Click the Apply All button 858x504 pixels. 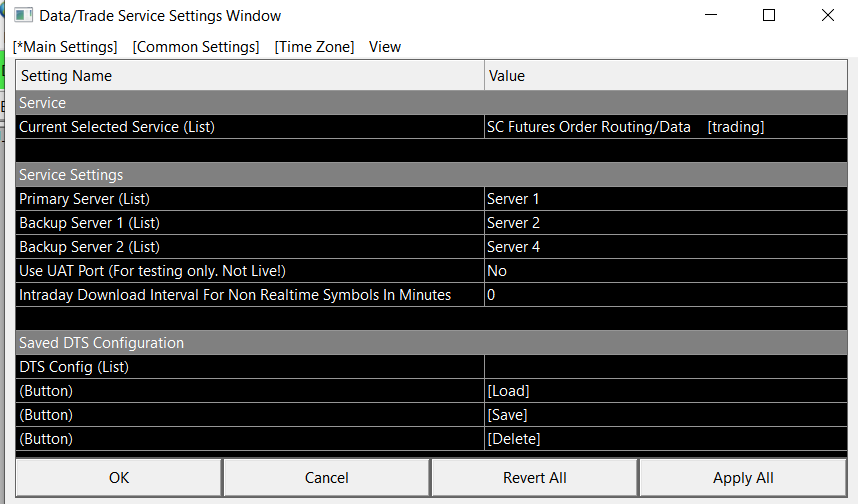[743, 478]
